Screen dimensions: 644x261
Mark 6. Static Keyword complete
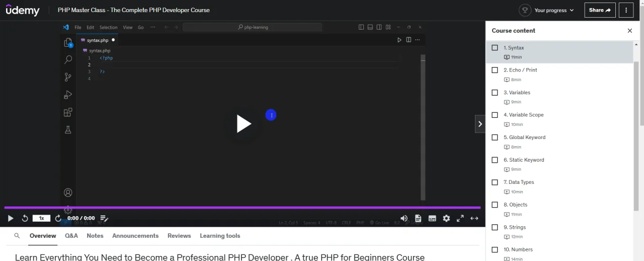pos(495,160)
